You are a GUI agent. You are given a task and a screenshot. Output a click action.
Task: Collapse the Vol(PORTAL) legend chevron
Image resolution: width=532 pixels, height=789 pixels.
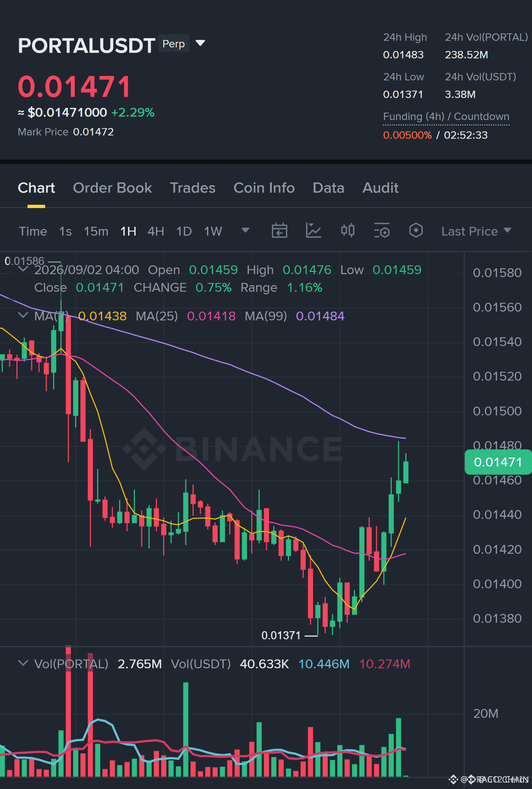(23, 663)
